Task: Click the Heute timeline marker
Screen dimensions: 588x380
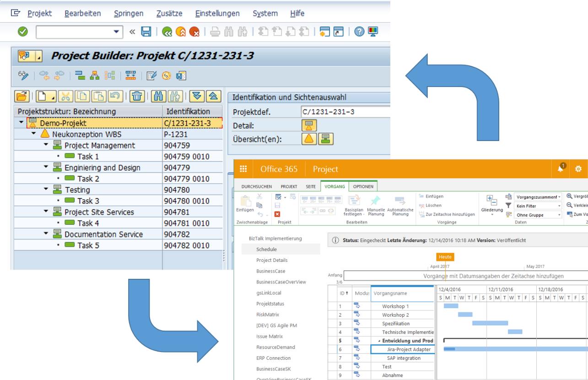Action: 445,257
